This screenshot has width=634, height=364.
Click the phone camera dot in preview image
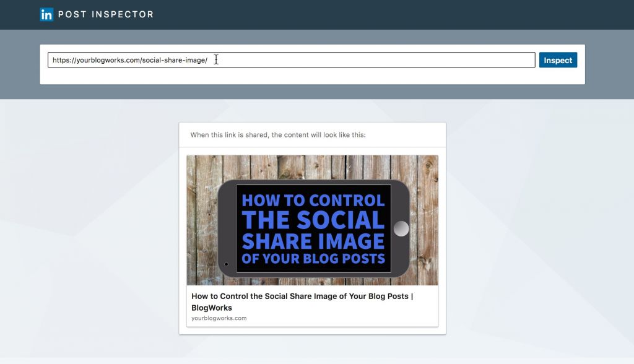pos(226,264)
